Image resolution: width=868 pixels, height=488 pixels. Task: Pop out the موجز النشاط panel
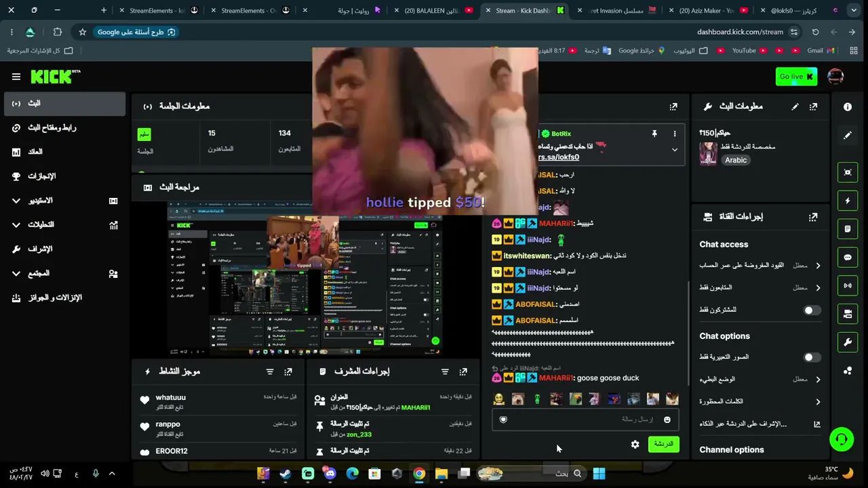pyautogui.click(x=288, y=371)
